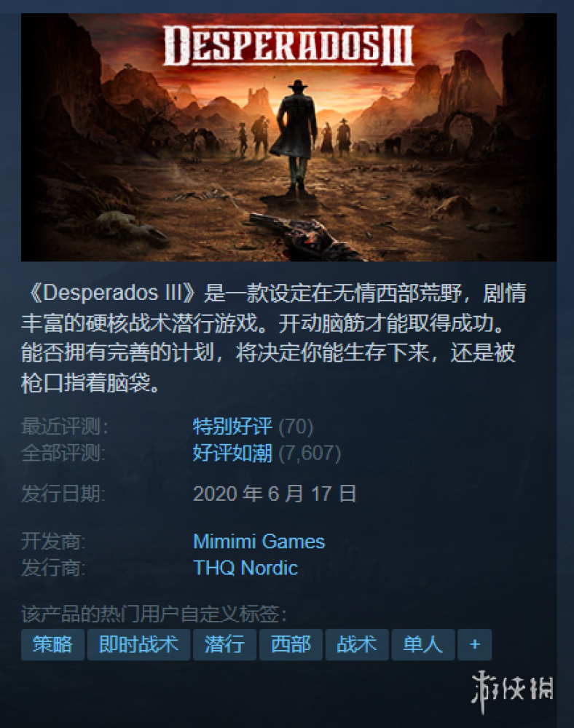Select the 战术 tag
The image size is (574, 728).
point(357,644)
